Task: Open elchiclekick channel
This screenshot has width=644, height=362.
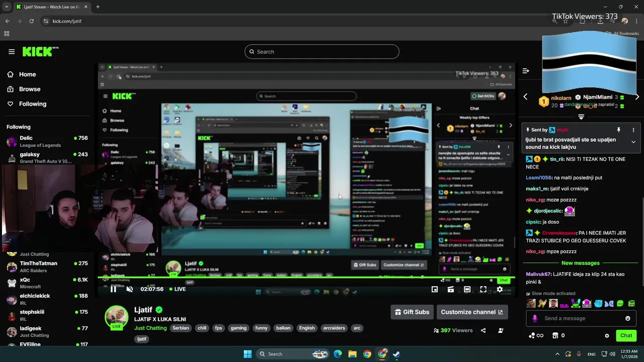Action: (47, 299)
